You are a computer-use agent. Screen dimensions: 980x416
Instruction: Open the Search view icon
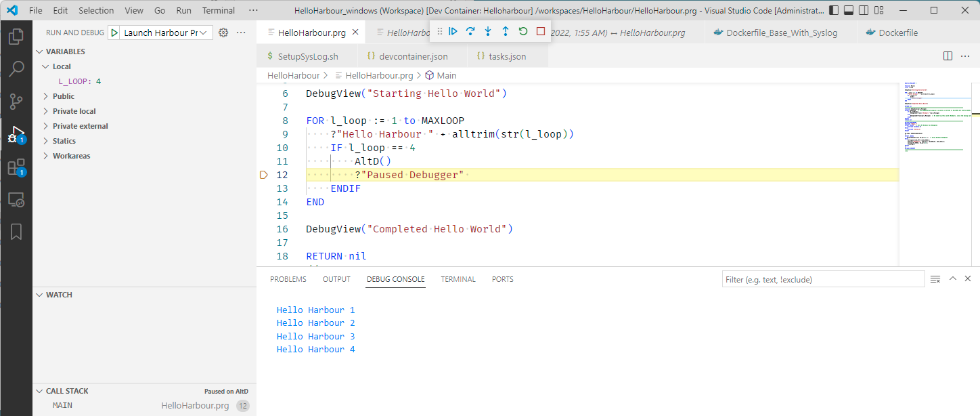point(16,69)
